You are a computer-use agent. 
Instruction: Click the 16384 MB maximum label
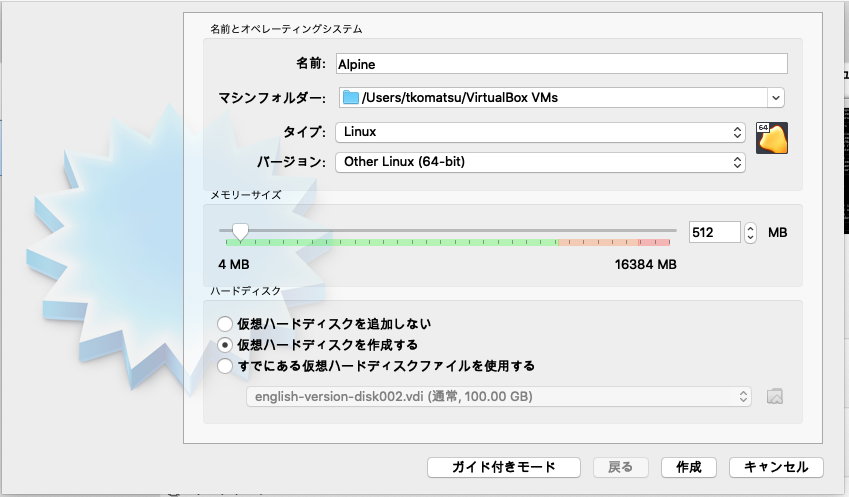tap(645, 265)
